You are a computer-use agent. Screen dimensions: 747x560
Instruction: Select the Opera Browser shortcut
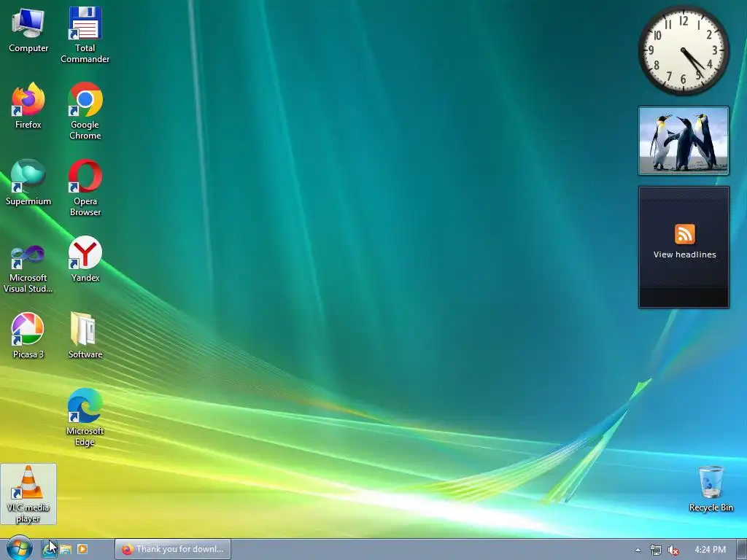click(85, 188)
